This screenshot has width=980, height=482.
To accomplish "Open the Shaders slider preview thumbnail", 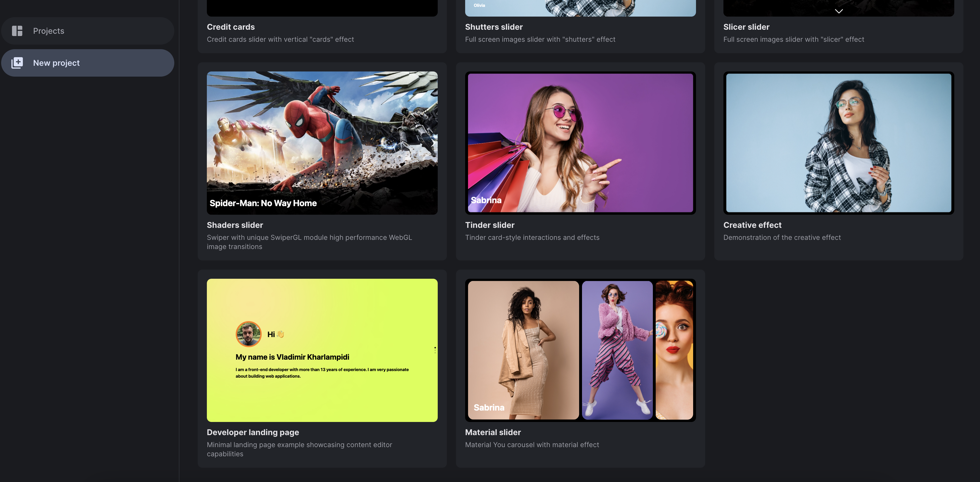I will (x=322, y=143).
